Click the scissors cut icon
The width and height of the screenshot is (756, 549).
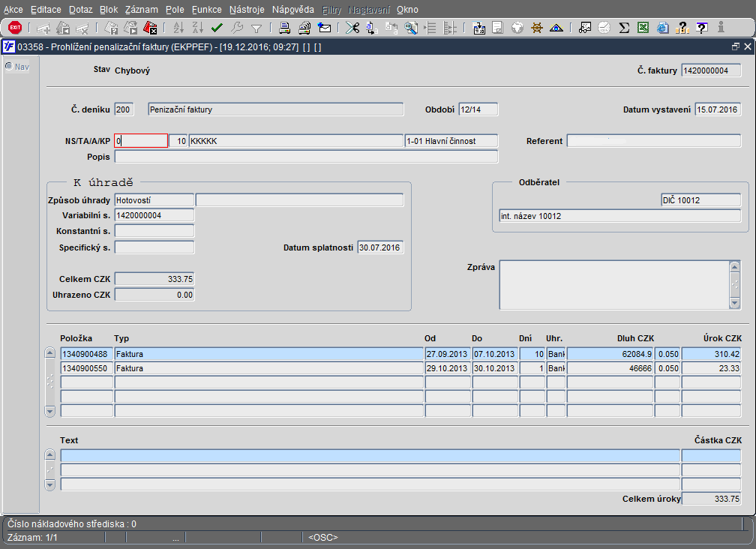pos(352,28)
